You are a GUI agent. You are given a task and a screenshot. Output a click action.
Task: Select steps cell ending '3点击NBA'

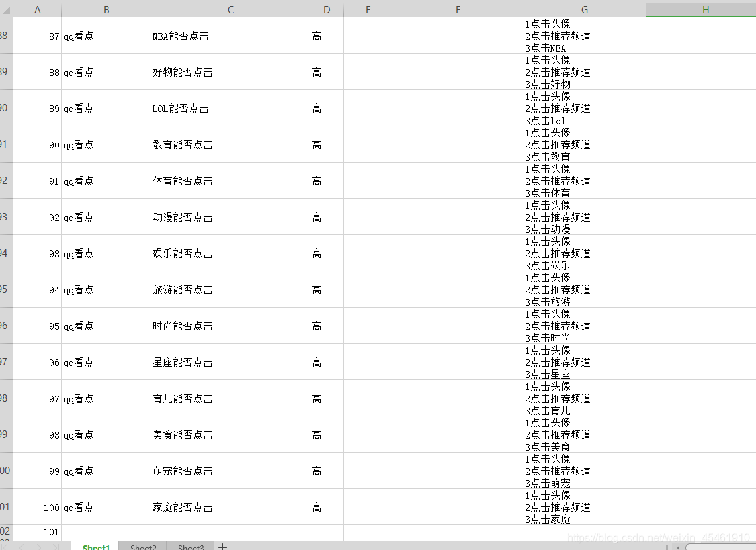[585, 36]
